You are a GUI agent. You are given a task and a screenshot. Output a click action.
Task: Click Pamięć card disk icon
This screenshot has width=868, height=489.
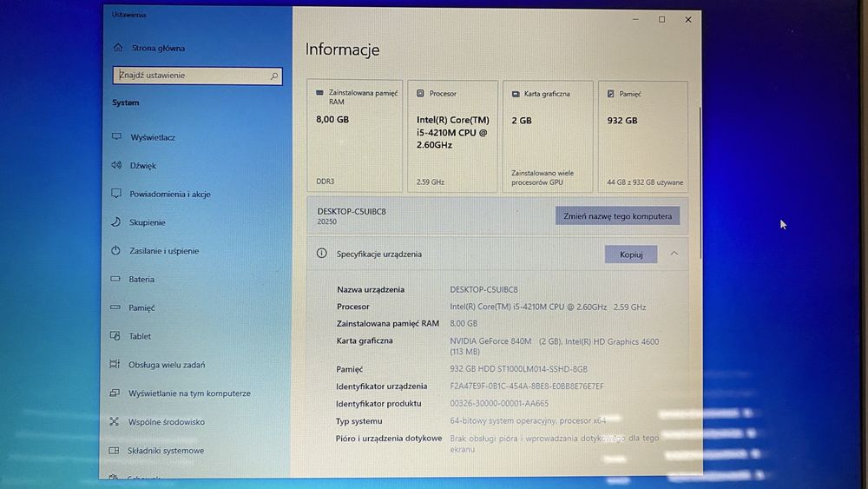coord(610,94)
